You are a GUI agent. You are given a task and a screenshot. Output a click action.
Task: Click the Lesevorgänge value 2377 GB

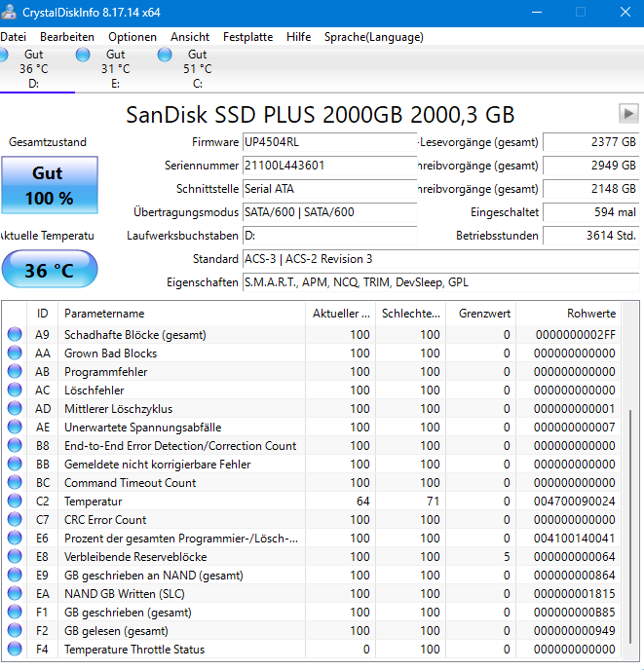591,142
